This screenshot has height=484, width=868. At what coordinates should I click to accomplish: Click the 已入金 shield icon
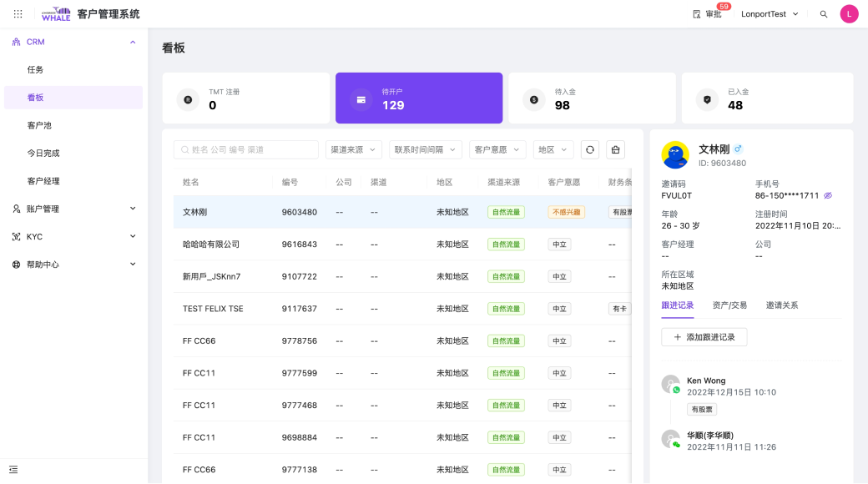click(x=707, y=99)
